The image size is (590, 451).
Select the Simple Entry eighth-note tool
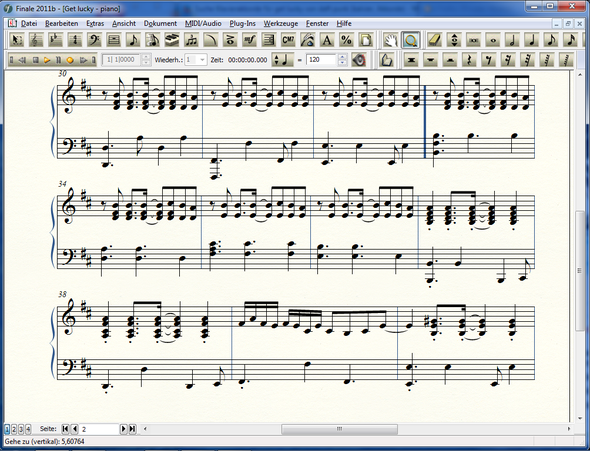(133, 39)
